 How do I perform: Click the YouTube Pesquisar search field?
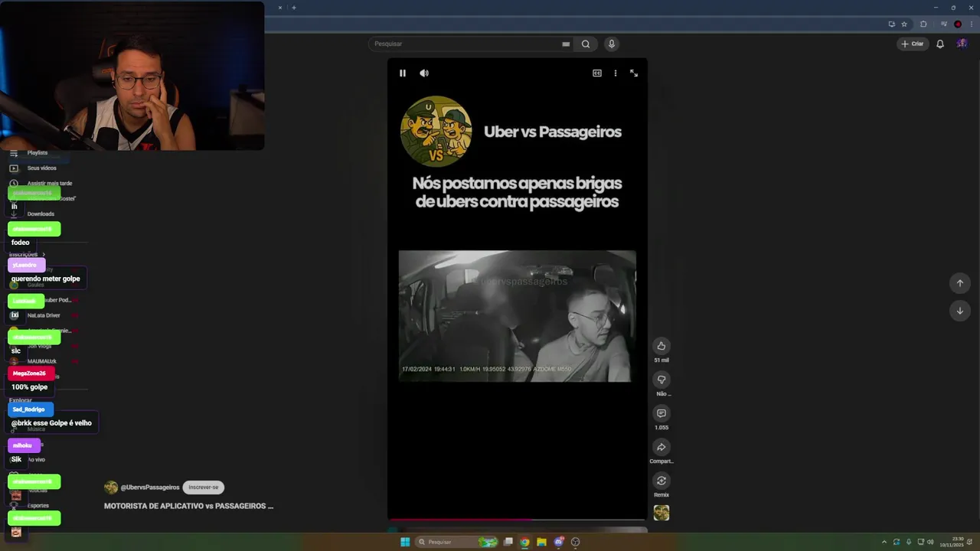[x=467, y=44]
